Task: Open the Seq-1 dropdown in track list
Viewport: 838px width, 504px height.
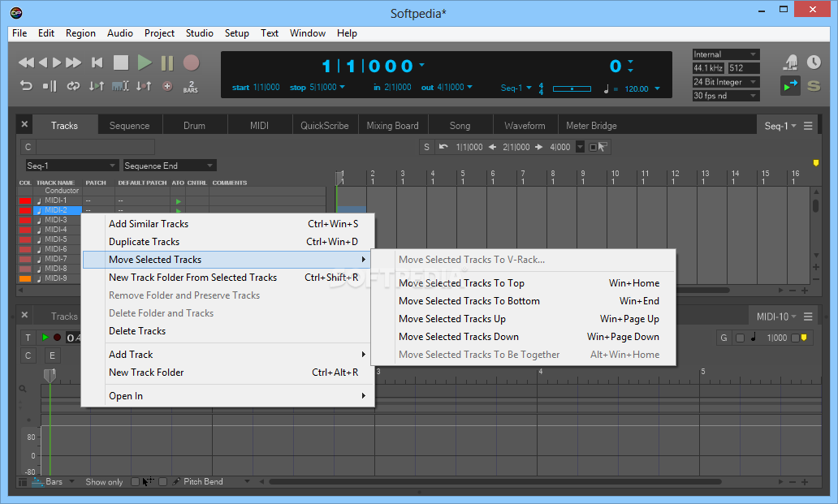Action: tap(71, 166)
